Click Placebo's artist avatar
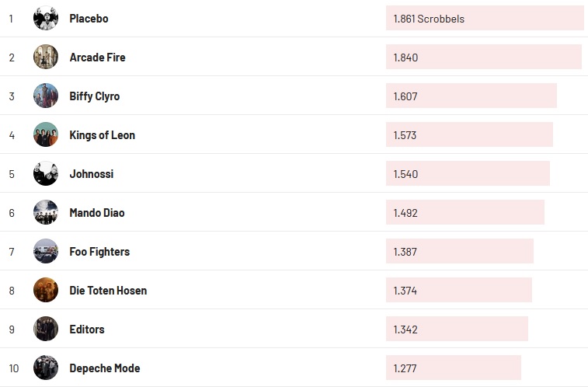This screenshot has width=588, height=387. click(46, 18)
